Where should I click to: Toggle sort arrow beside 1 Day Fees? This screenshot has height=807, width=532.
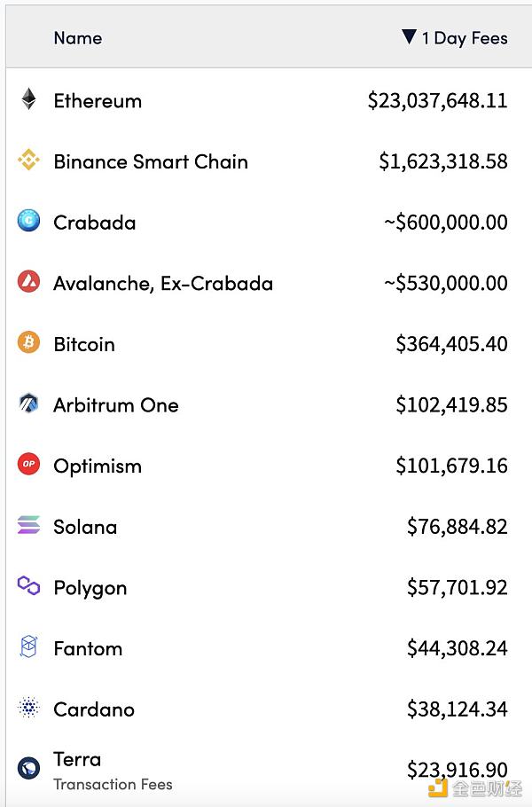409,37
